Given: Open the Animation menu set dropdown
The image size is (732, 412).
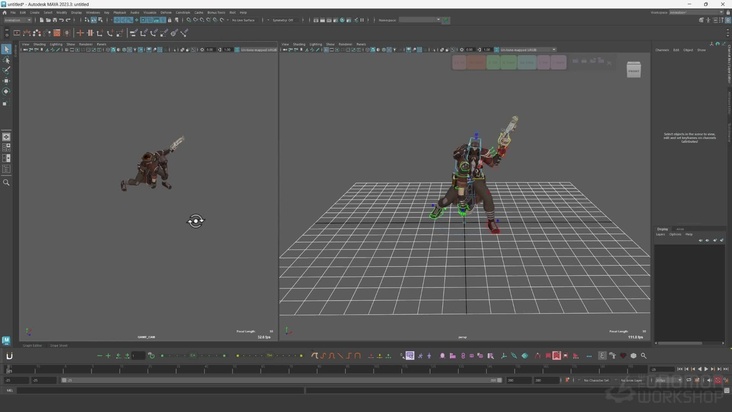Looking at the screenshot, I should point(18,20).
